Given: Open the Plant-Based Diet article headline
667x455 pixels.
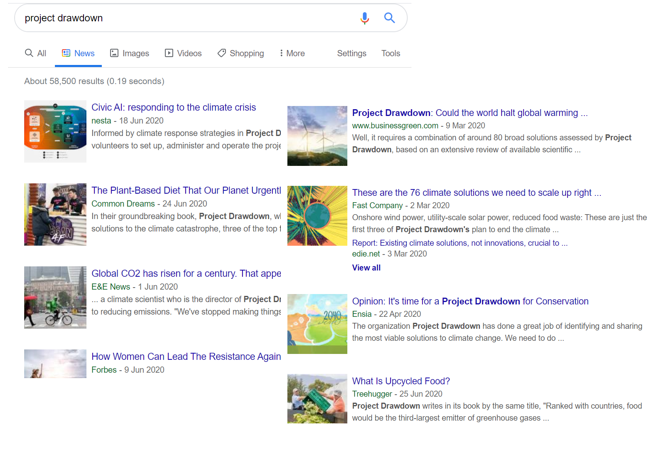Looking at the screenshot, I should [186, 190].
